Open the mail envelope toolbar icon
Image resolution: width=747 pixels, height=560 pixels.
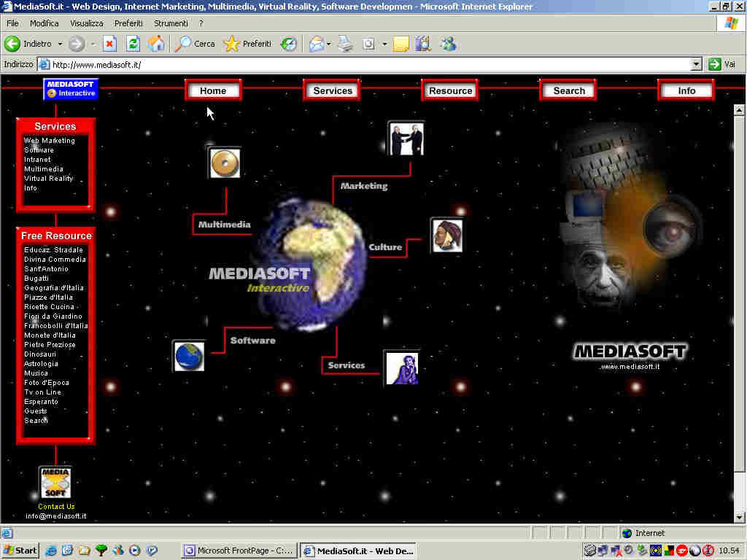point(316,44)
